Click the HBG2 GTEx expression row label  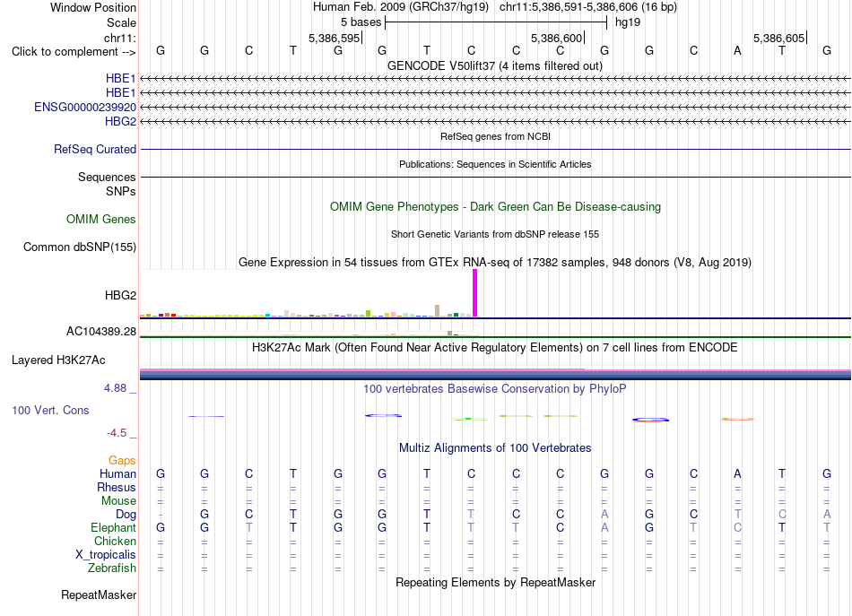120,295
